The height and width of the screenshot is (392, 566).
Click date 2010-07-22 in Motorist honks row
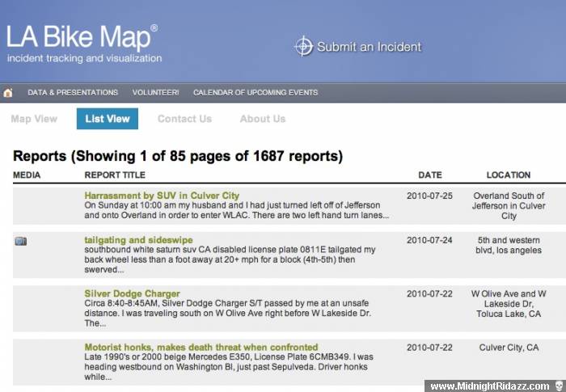pos(429,348)
